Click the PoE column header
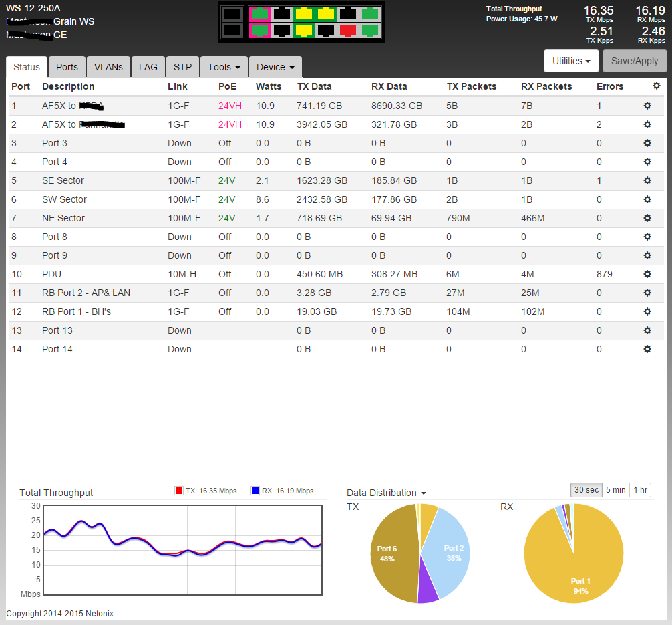 pyautogui.click(x=228, y=86)
